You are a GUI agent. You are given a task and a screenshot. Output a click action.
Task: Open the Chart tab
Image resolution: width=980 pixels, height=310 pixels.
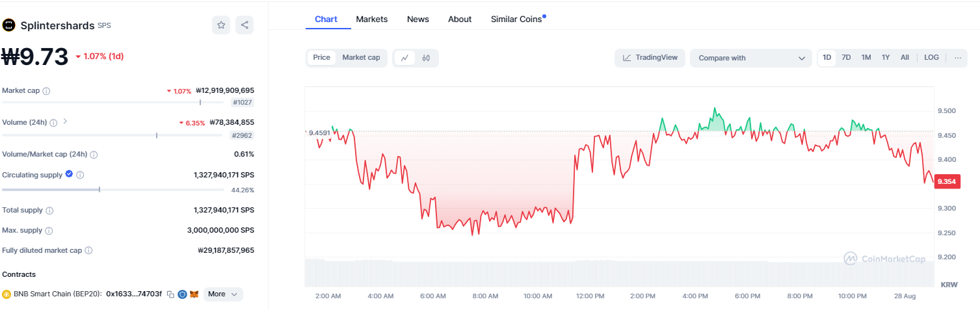[326, 19]
